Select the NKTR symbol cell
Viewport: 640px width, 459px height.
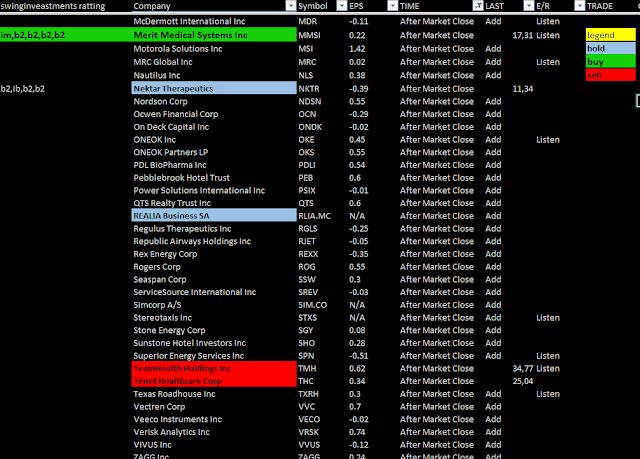coord(309,89)
